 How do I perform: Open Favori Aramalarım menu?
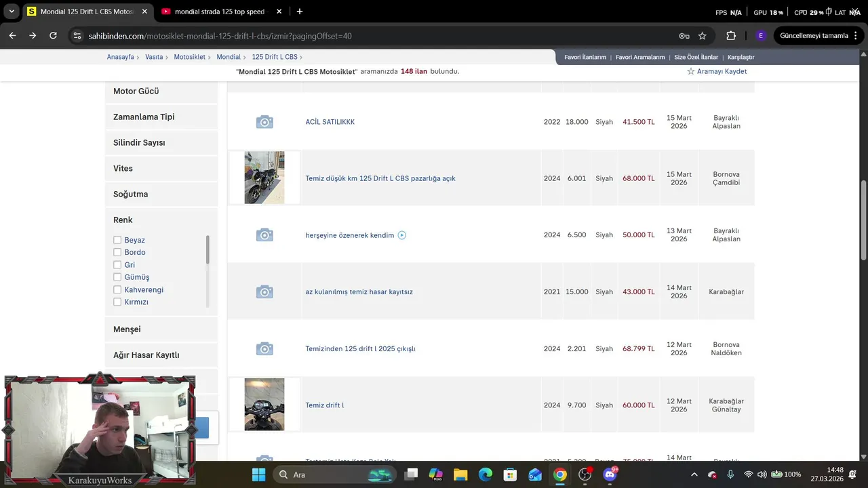pyautogui.click(x=640, y=57)
